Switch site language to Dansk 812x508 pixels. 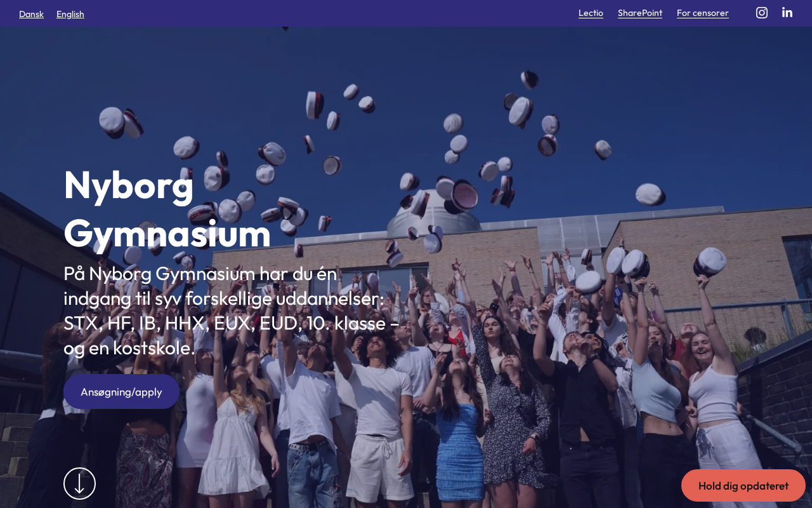point(31,14)
